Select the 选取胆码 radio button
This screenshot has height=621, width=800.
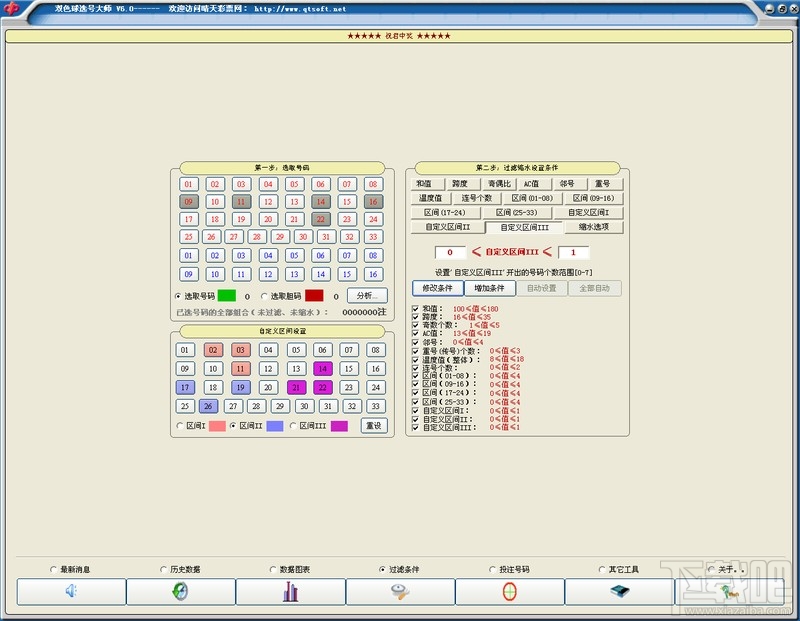(x=264, y=296)
